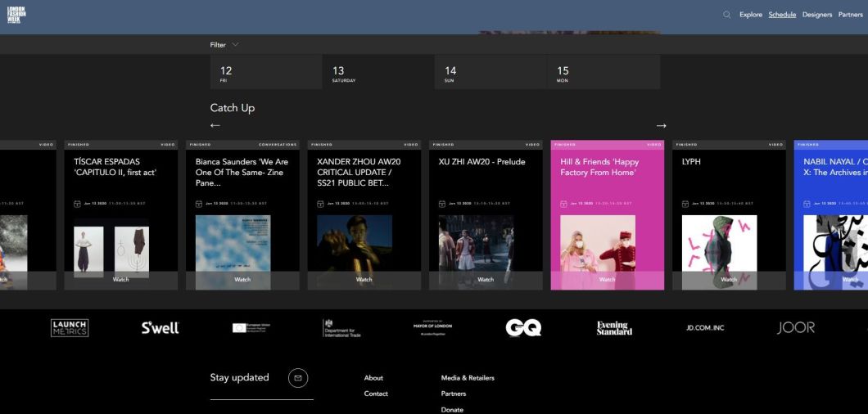Screen dimensions: 868x414
Task: Select the 14 Sun date tab
Action: pos(490,73)
